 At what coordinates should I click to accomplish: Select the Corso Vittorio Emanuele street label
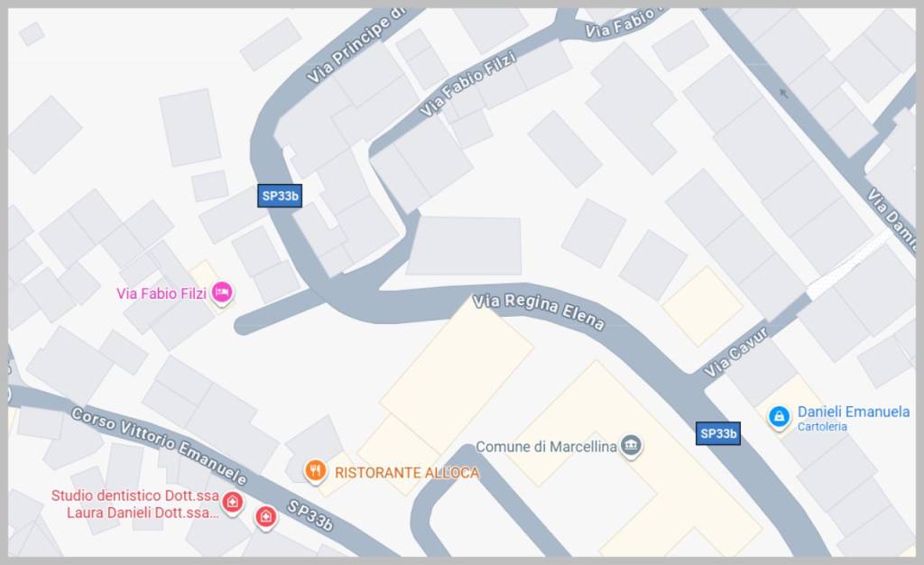159,445
